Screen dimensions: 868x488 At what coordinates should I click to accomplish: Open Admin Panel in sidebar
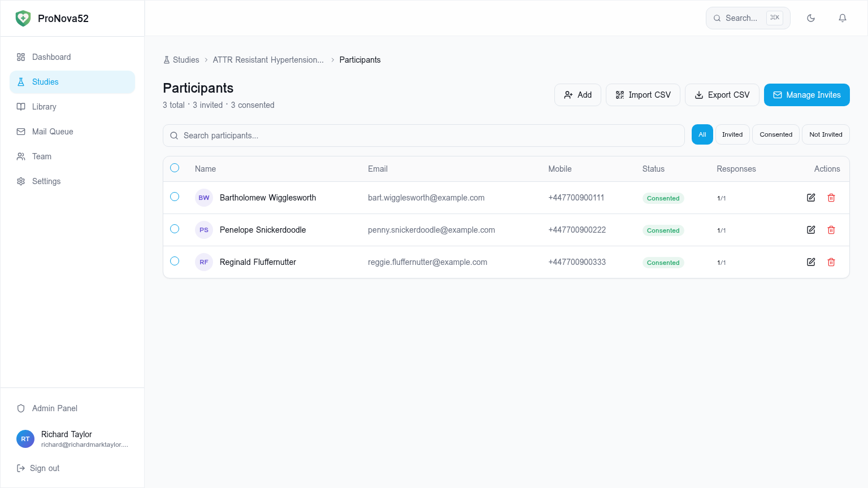click(x=72, y=408)
